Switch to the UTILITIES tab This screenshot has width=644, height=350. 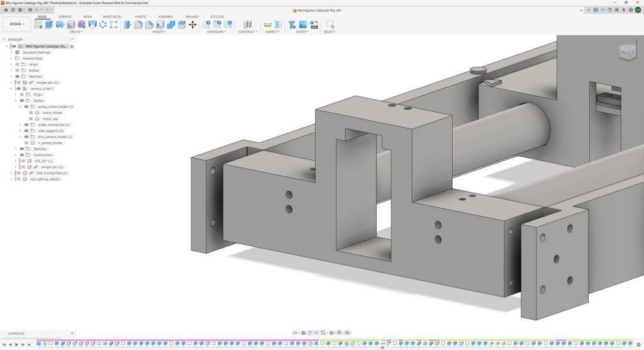217,17
